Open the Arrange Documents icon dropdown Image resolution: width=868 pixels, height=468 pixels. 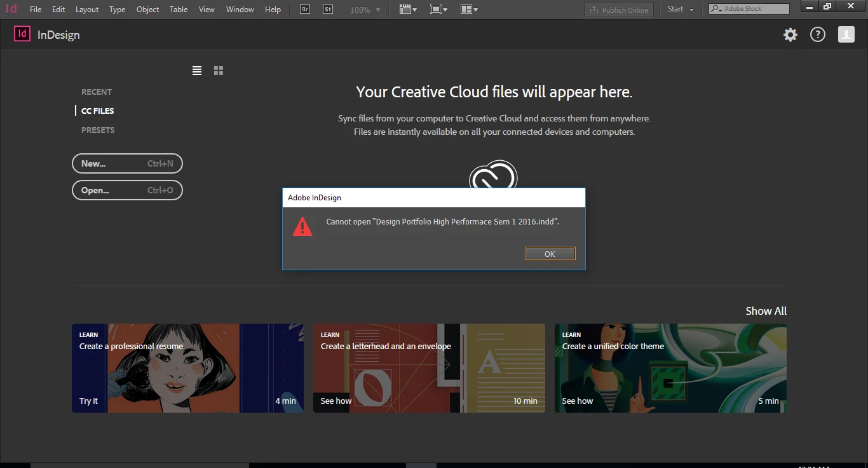(469, 10)
